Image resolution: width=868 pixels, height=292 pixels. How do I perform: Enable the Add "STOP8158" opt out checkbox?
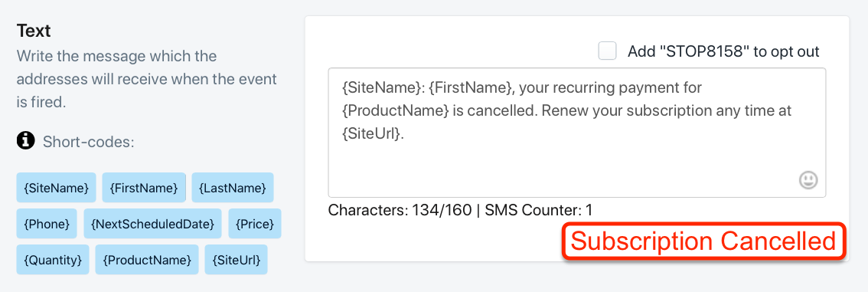click(607, 51)
